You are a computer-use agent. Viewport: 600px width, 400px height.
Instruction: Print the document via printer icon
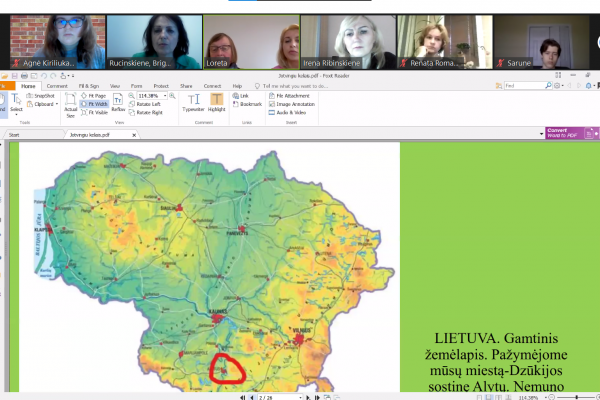(24, 76)
